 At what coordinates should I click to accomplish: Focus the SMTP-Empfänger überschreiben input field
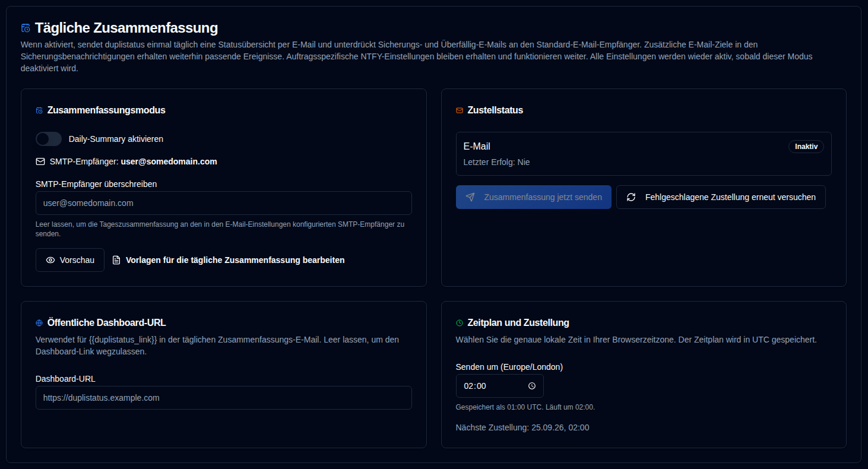pyautogui.click(x=224, y=203)
